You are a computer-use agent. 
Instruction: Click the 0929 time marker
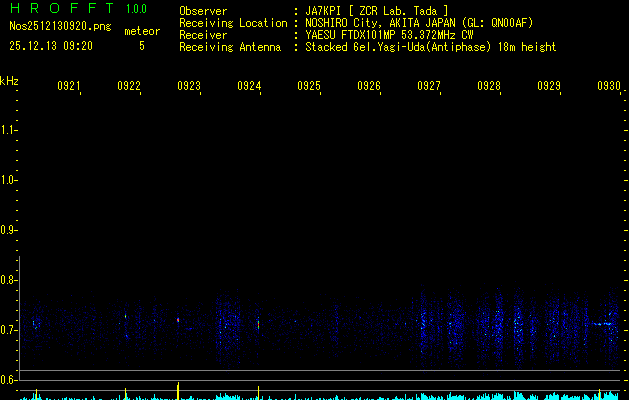pos(549,87)
